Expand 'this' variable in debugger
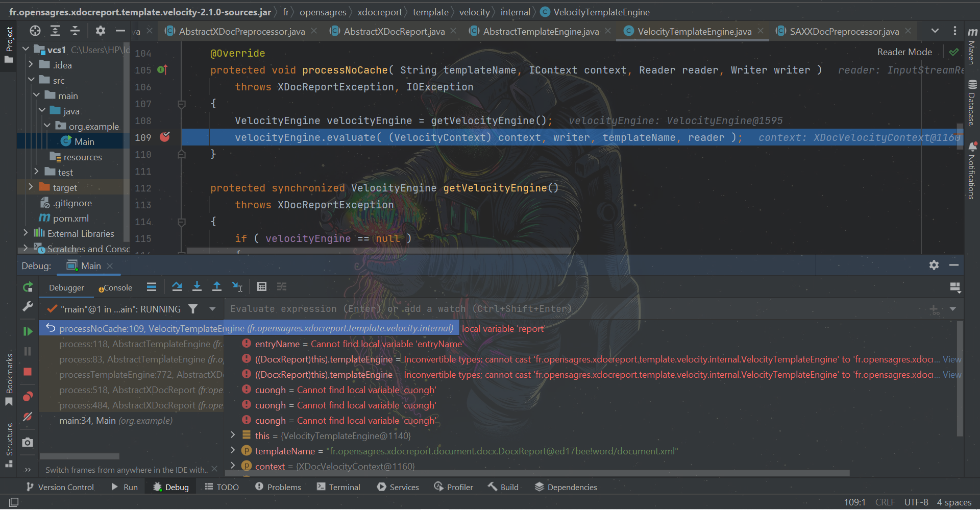 click(x=233, y=435)
